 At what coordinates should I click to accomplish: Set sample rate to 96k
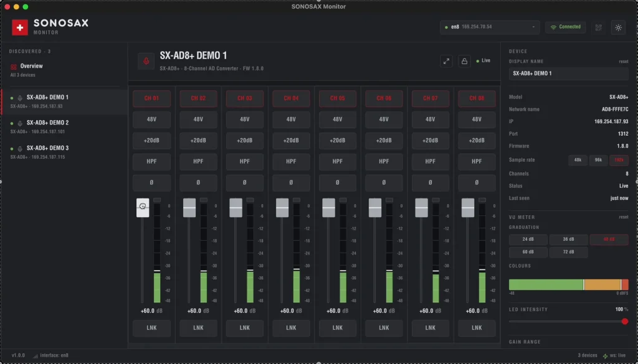point(598,160)
